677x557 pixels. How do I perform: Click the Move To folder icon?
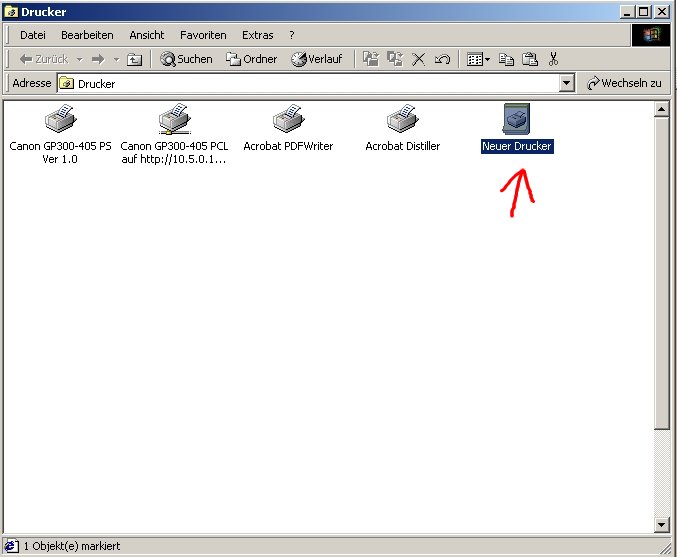click(x=370, y=59)
